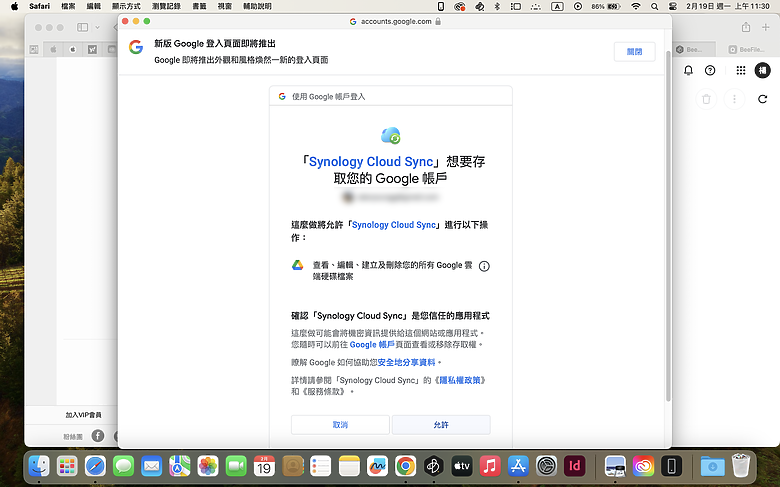
Task: Open the Trash in the Dock
Action: point(741,465)
